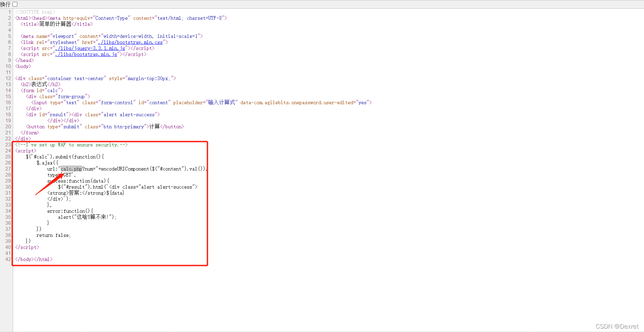Click the div id="result" line
The image size is (644, 332).
coord(93,115)
